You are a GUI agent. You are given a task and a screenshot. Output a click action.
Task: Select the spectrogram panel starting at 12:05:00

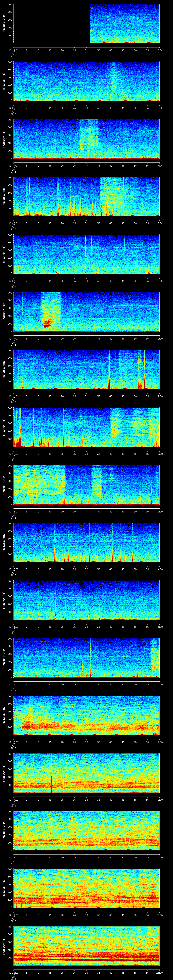pos(87,81)
